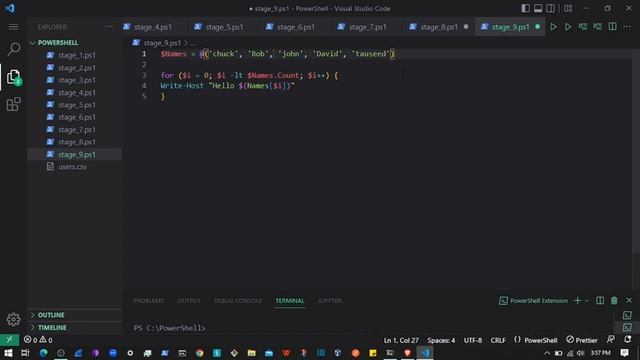Screen dimensions: 640x360
Task: Kill terminal with trash icon
Action: pyautogui.click(x=614, y=301)
